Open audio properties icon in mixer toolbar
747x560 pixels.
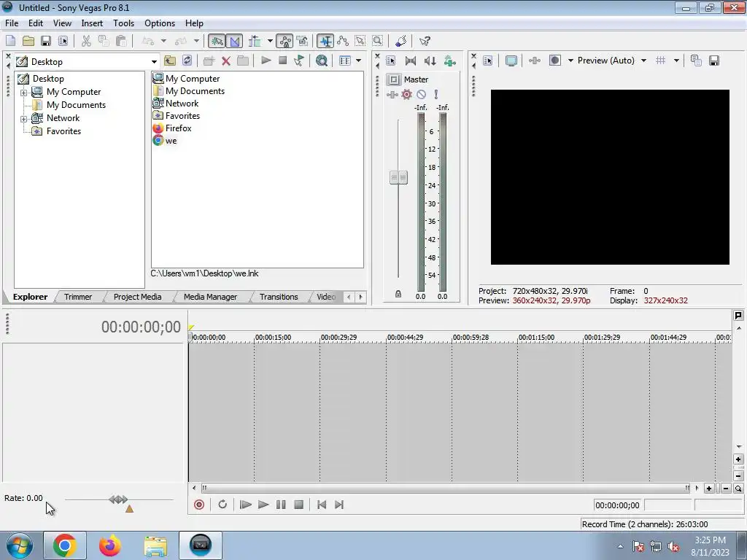(x=391, y=61)
